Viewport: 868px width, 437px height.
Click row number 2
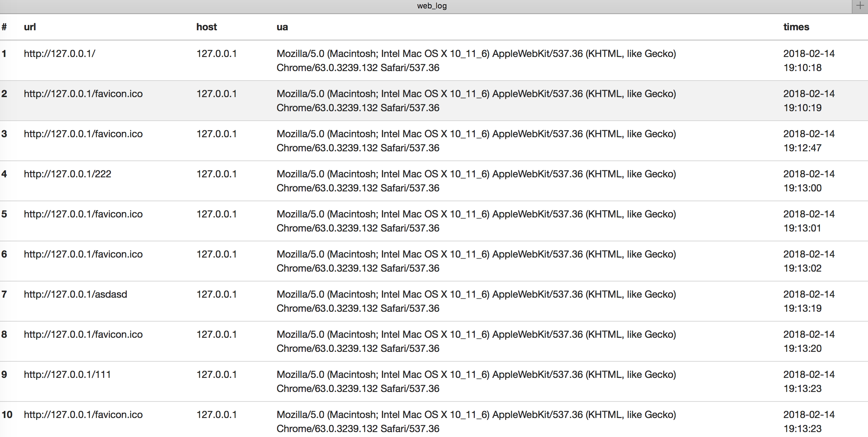coord(4,94)
